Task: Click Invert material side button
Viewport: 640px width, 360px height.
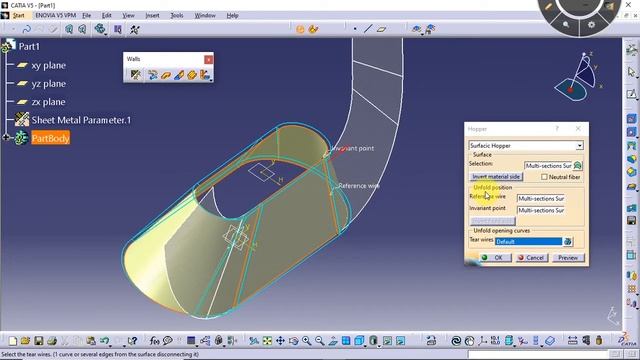Action: (496, 177)
